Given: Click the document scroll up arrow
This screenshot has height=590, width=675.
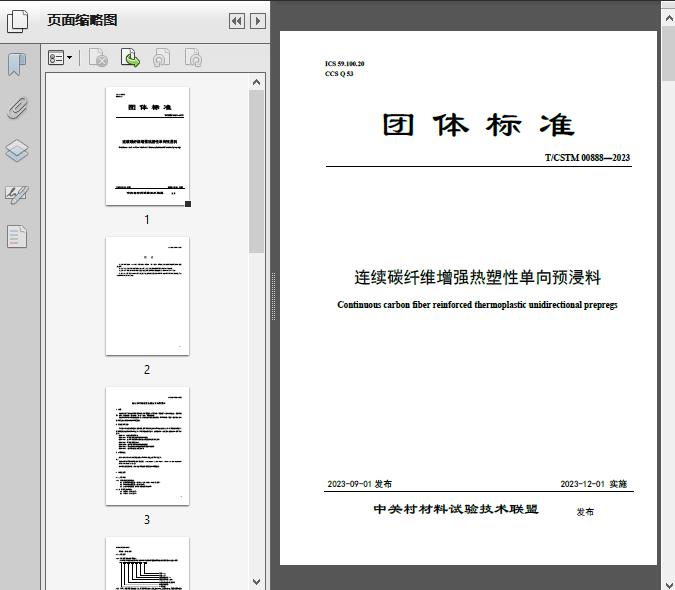Looking at the screenshot, I should (669, 19).
